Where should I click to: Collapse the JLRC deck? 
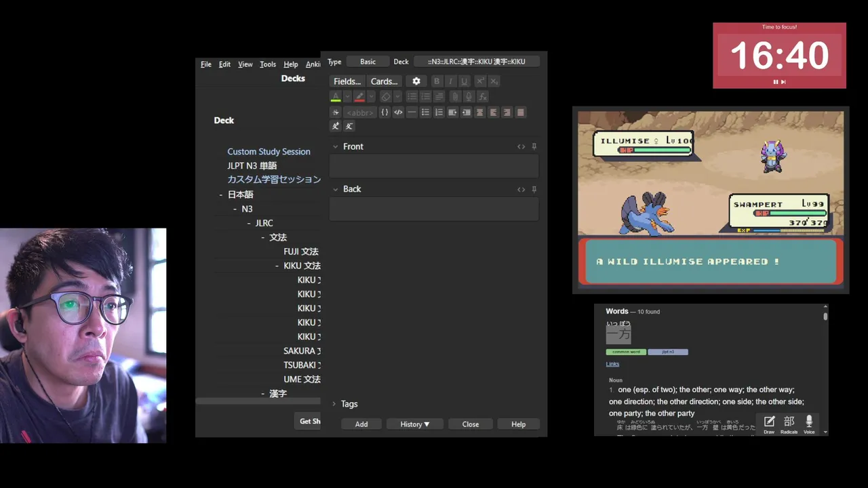[x=249, y=223]
